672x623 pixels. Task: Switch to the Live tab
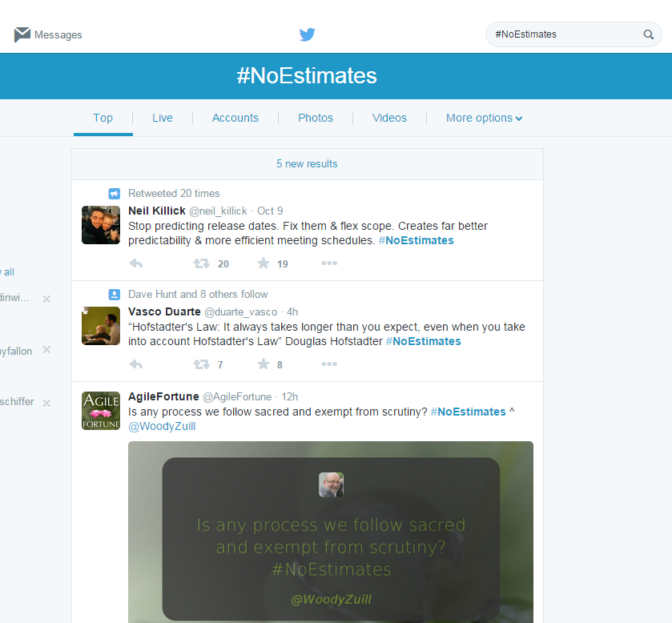point(162,118)
